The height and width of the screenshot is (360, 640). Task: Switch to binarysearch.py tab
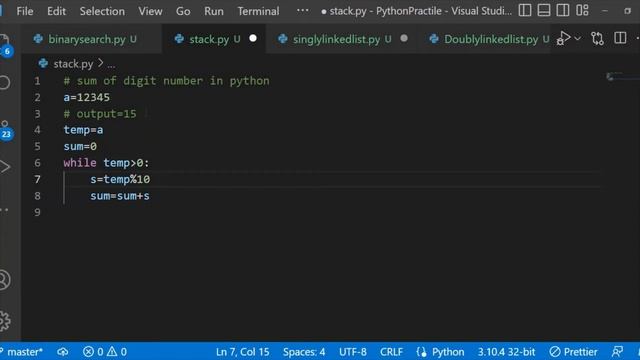91,39
